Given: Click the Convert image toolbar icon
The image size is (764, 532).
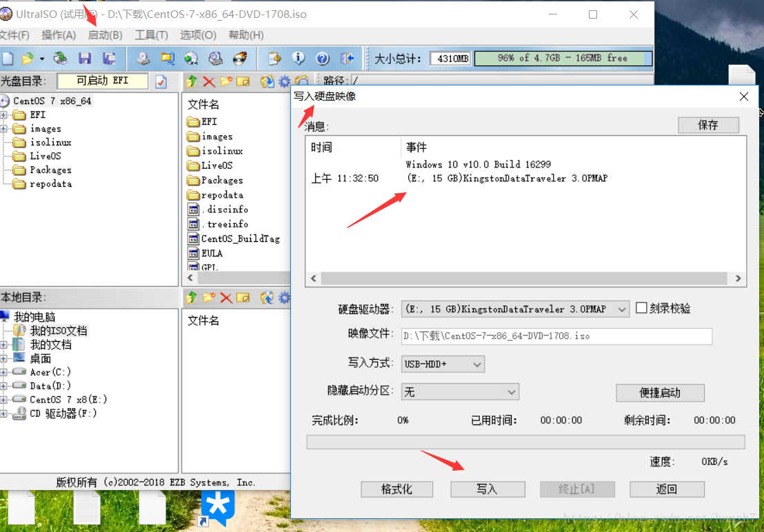Looking at the screenshot, I should coord(191,59).
